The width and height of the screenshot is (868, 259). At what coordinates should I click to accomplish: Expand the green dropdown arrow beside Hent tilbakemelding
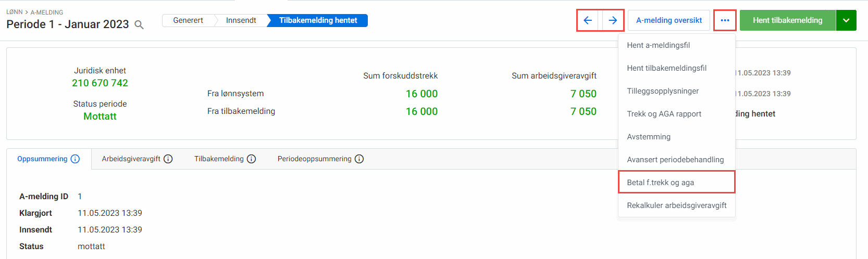pos(846,20)
